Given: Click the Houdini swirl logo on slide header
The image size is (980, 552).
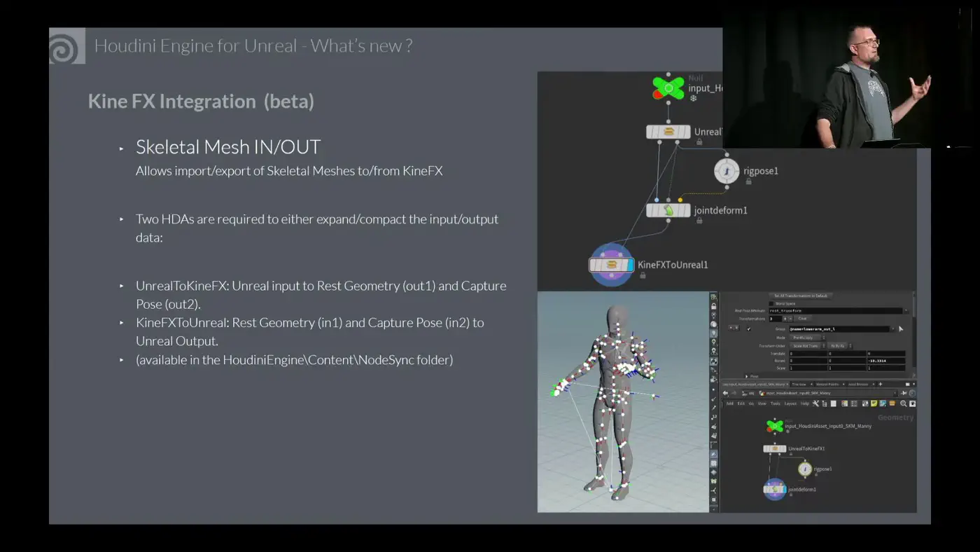Looking at the screenshot, I should tap(67, 46).
